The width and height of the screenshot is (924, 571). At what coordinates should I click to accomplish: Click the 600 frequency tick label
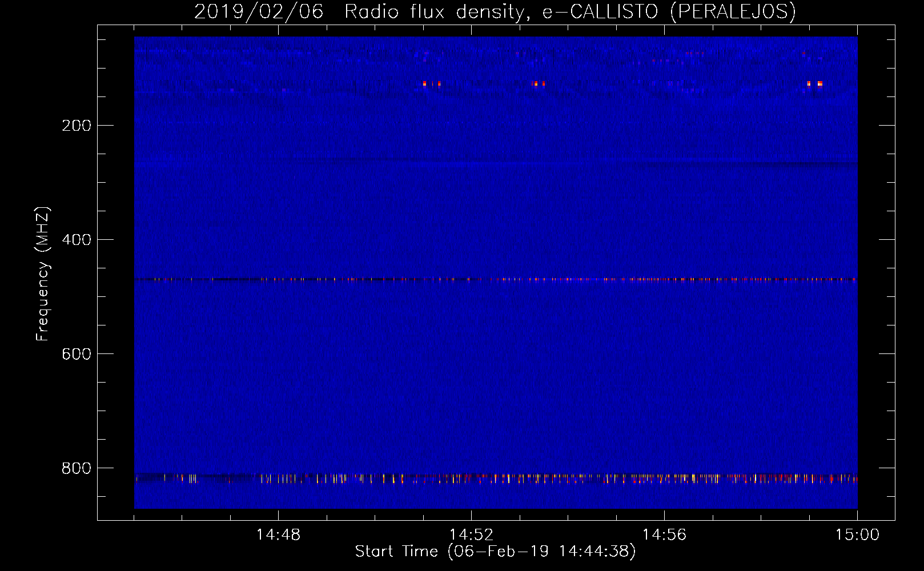tap(77, 354)
